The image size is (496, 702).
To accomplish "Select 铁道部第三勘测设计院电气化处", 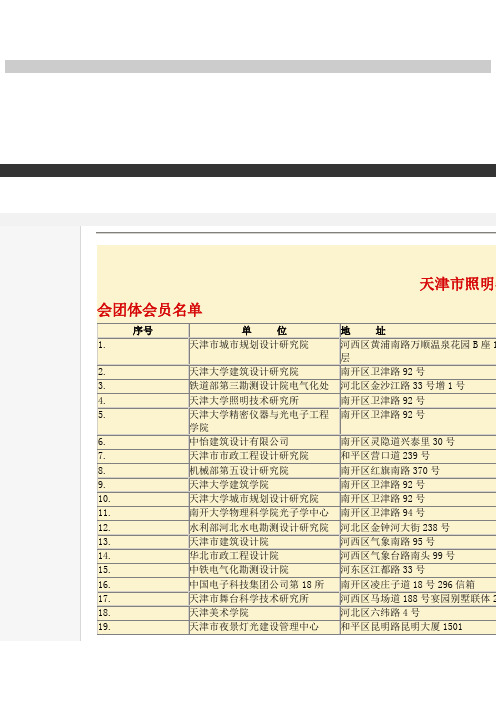I will coord(259,386).
